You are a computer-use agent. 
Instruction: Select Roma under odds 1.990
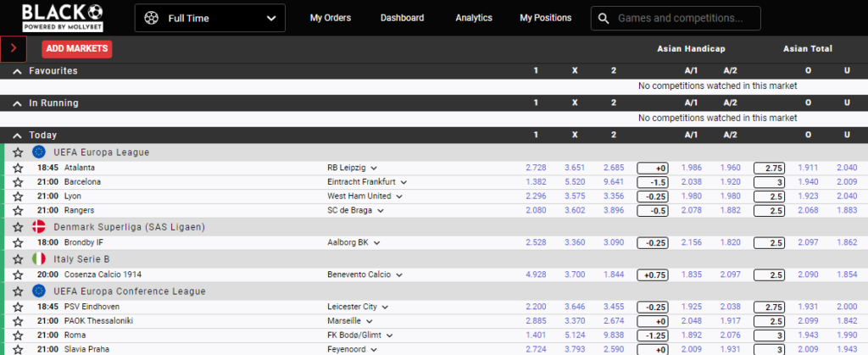847,336
